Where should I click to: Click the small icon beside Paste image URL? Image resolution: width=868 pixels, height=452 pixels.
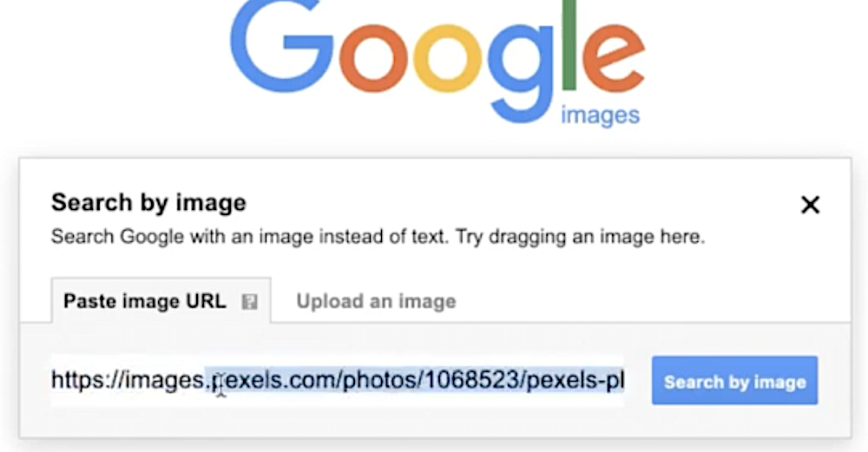point(250,302)
